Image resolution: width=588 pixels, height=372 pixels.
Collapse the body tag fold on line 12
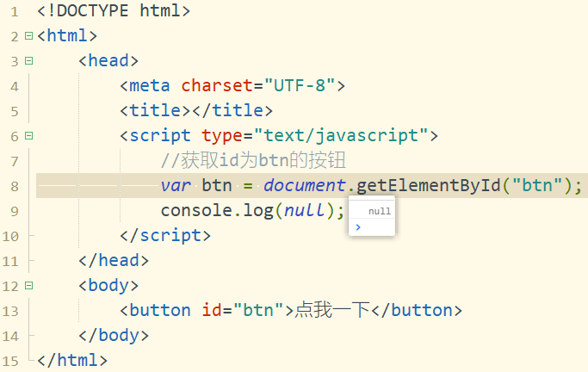click(x=28, y=286)
